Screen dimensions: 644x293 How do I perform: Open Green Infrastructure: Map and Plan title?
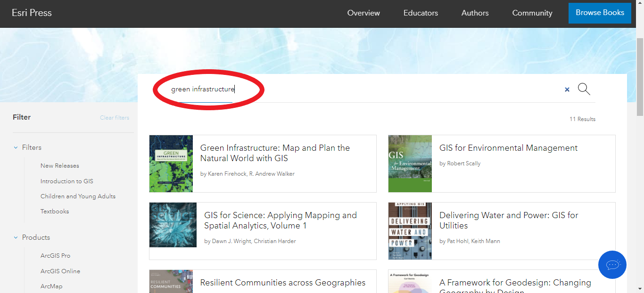275,153
